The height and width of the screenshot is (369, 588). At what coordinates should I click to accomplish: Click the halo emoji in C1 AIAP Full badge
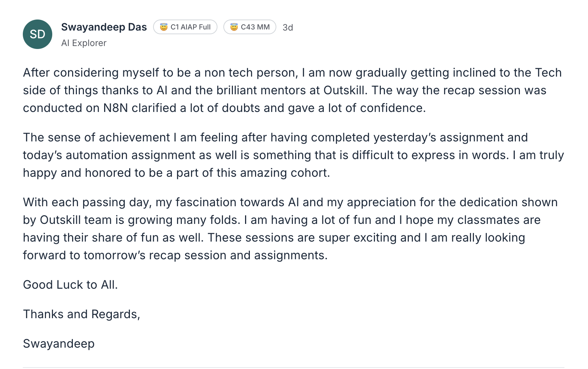[164, 27]
